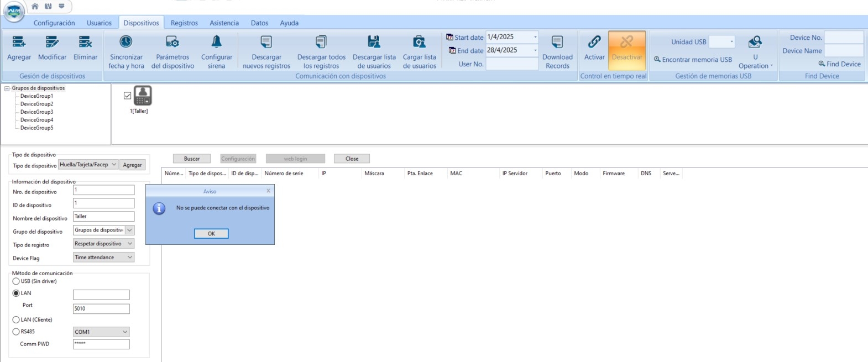868x362 pixels.
Task: Switch to the Registros tab
Action: point(184,23)
